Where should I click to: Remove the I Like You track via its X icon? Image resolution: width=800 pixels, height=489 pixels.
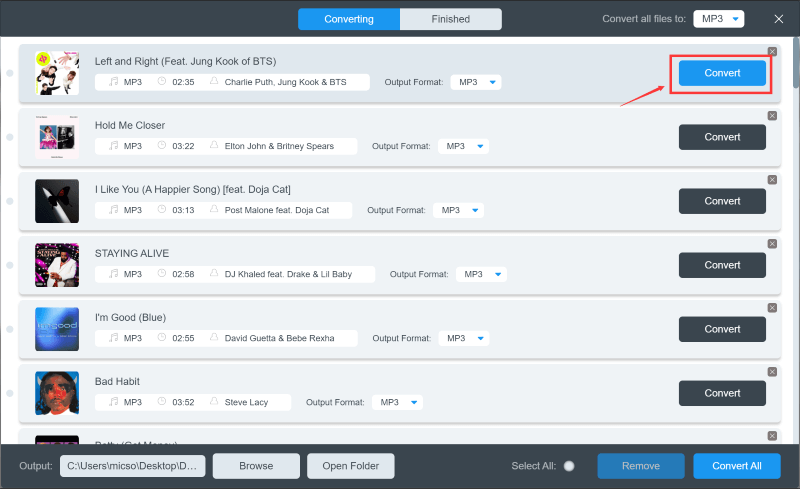coord(772,180)
